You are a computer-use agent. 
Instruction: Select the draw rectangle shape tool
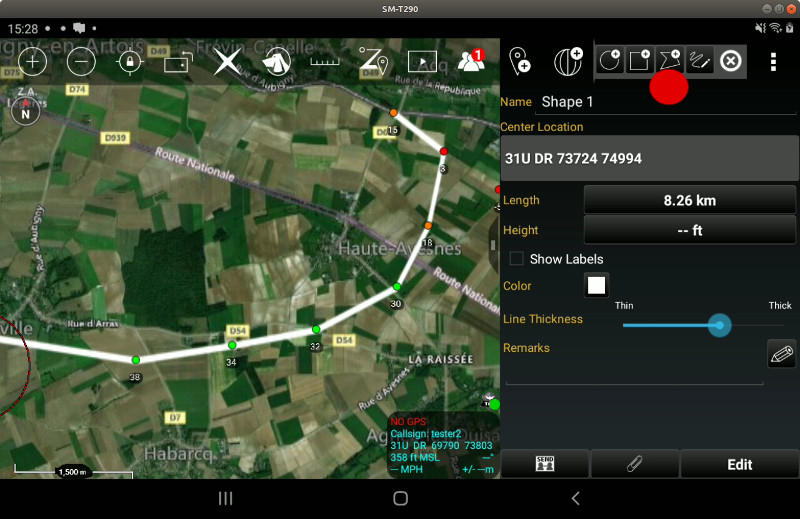coord(640,61)
